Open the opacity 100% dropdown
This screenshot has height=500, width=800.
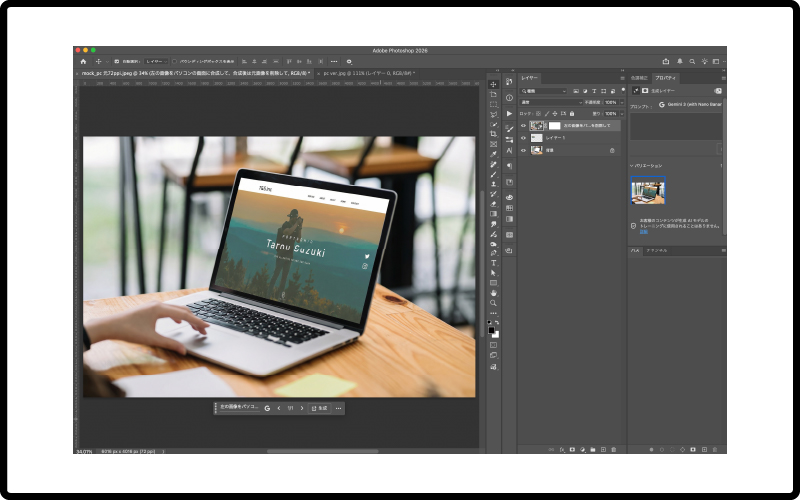(x=614, y=102)
